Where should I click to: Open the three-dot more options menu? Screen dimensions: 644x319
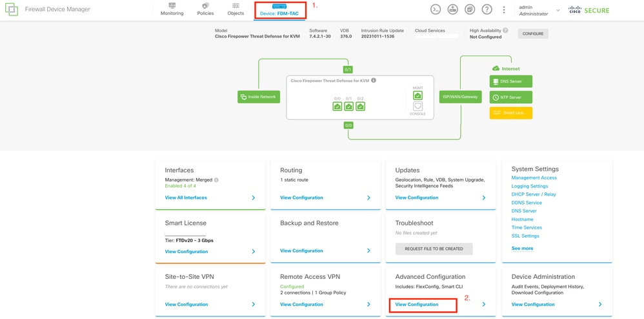click(x=504, y=10)
